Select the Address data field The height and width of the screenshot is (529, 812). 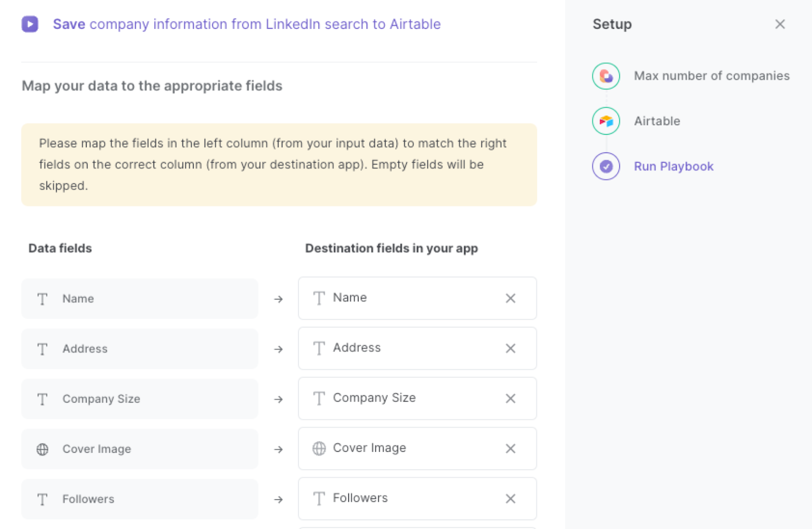coord(140,349)
